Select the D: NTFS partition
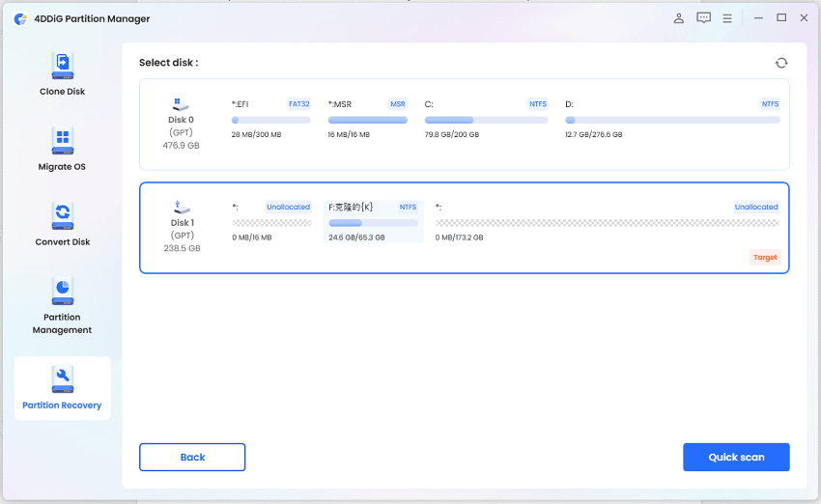The height and width of the screenshot is (504, 821). tap(672, 119)
